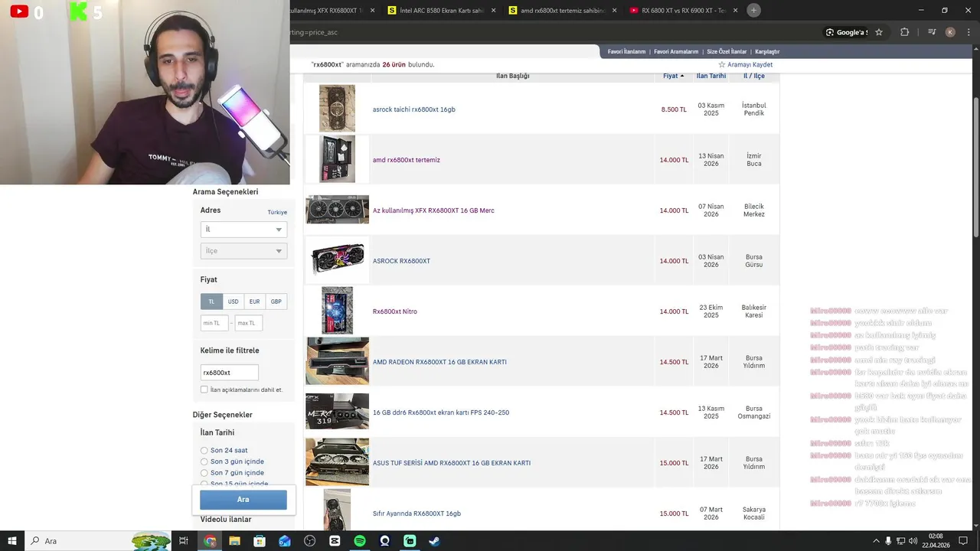The image size is (980, 551).
Task: Open OBS Studio from the taskbar
Action: point(309,541)
